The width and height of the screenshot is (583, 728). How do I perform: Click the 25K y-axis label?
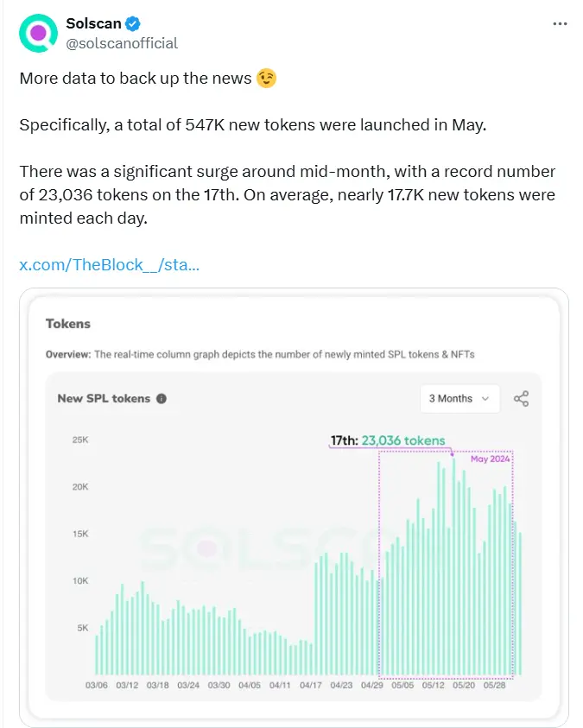click(79, 440)
